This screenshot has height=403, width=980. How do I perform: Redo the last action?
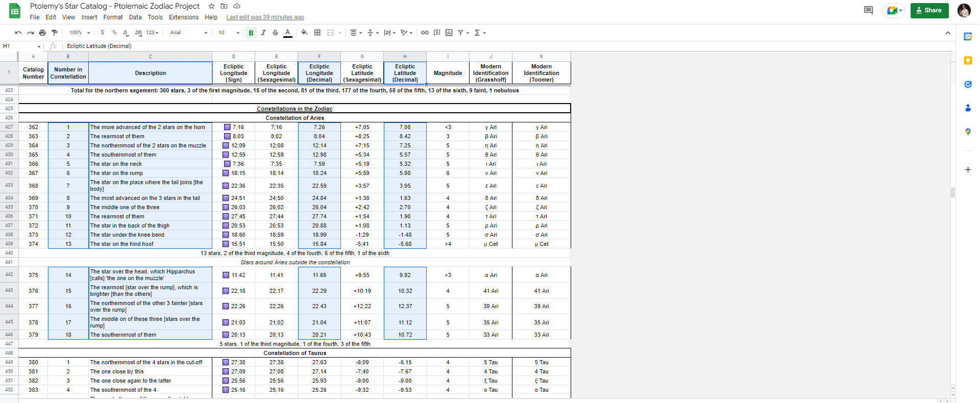[x=31, y=33]
